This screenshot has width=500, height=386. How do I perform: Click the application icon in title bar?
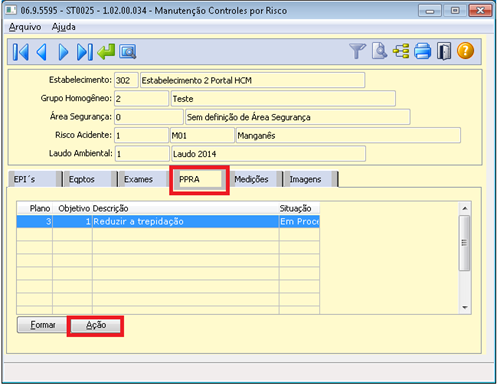(11, 10)
